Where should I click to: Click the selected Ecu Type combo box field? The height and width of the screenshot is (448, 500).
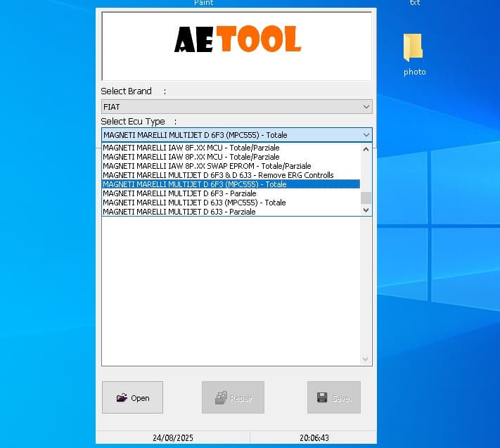click(236, 135)
